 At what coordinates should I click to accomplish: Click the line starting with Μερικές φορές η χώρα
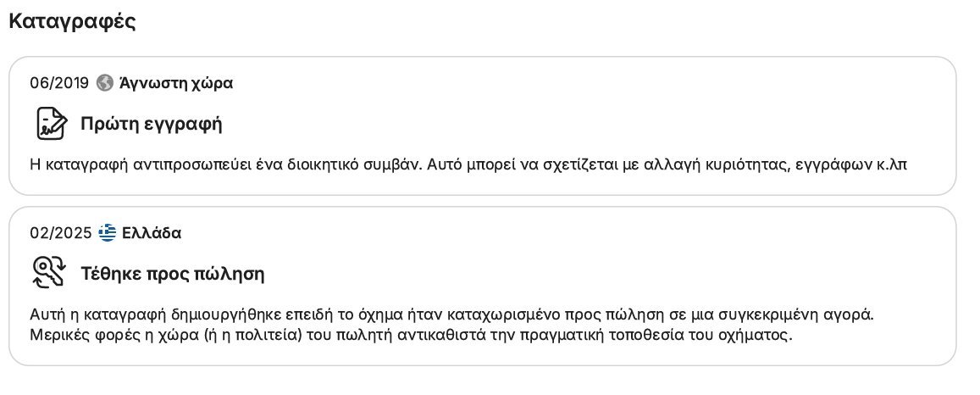(x=412, y=335)
